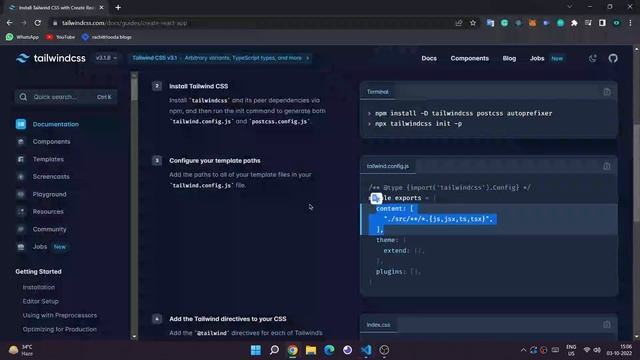Click the browser back arrow
Screen dimensions: 640x360
coord(9,23)
